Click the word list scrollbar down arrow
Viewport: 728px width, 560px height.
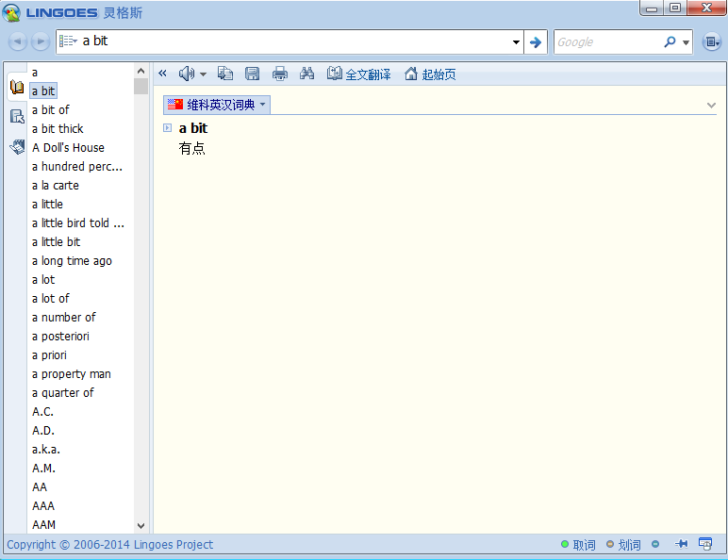point(141,526)
